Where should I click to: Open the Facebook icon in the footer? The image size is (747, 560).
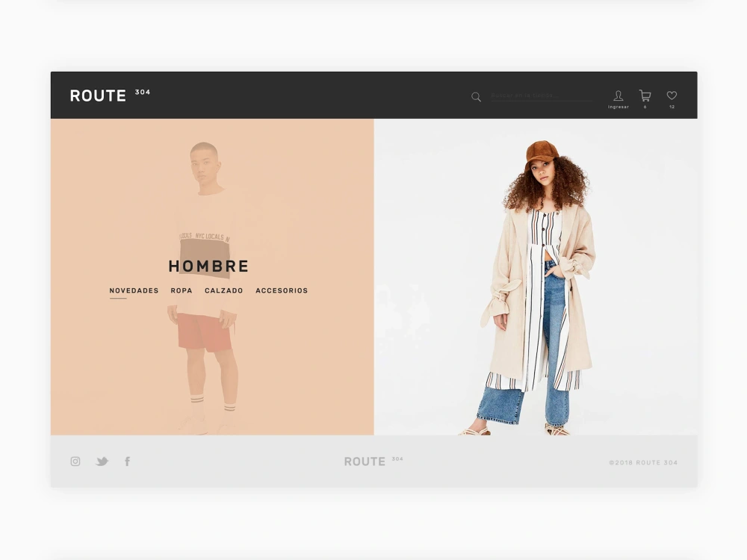[x=127, y=461]
